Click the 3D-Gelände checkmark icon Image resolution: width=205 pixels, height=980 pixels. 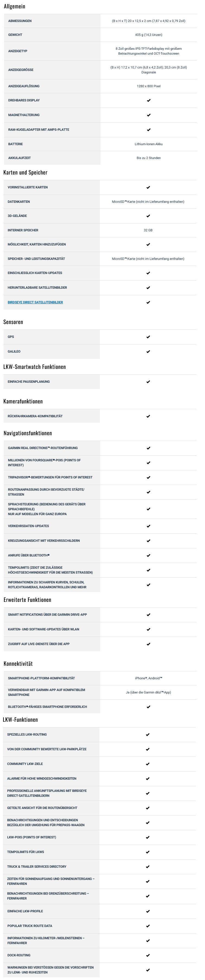coord(148,216)
